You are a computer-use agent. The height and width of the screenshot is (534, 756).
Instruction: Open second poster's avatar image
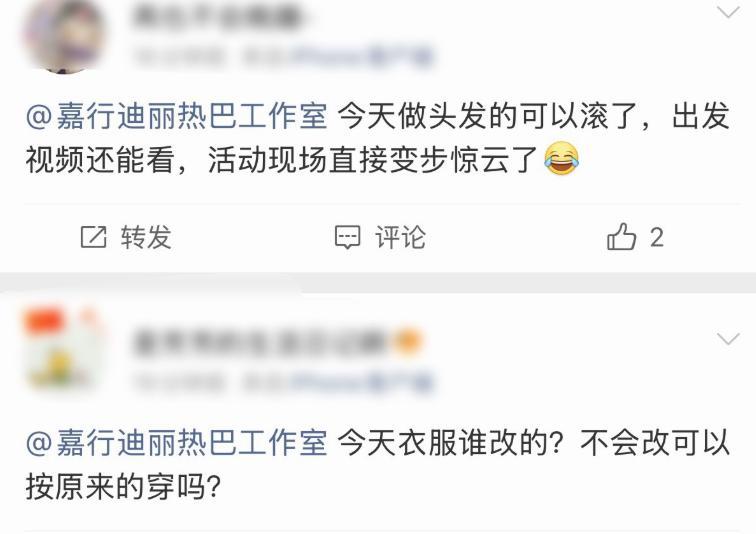[63, 348]
